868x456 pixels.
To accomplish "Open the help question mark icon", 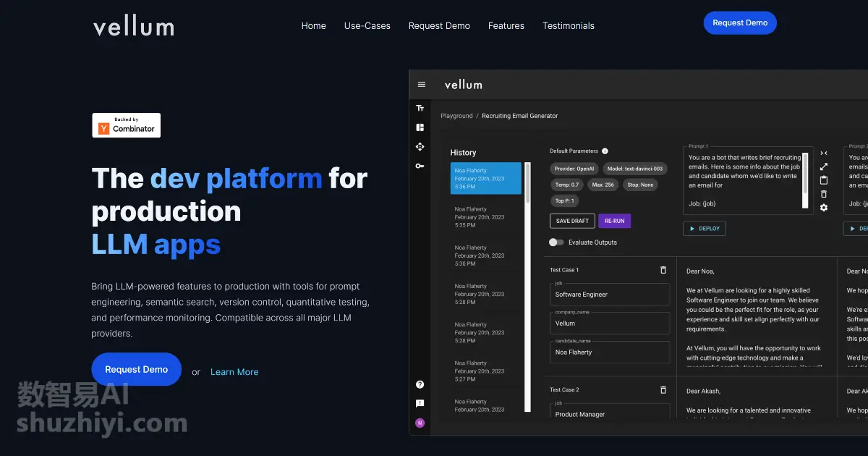I will click(x=420, y=384).
